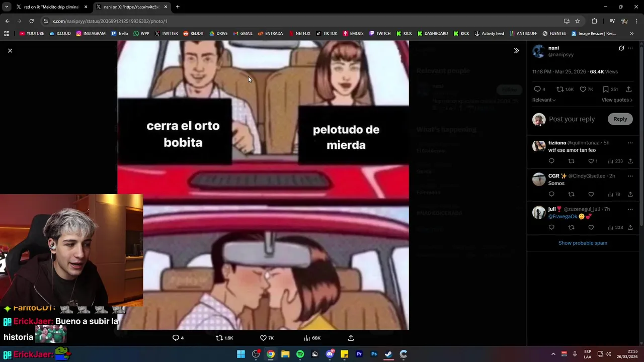Like tiziiana's reply
644x362 pixels.
click(591, 161)
